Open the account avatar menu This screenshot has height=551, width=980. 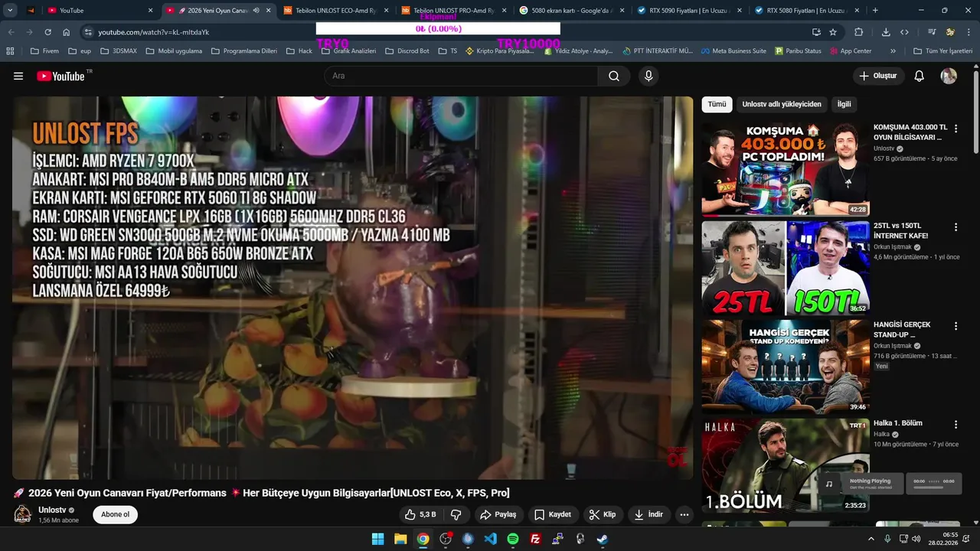tap(949, 76)
